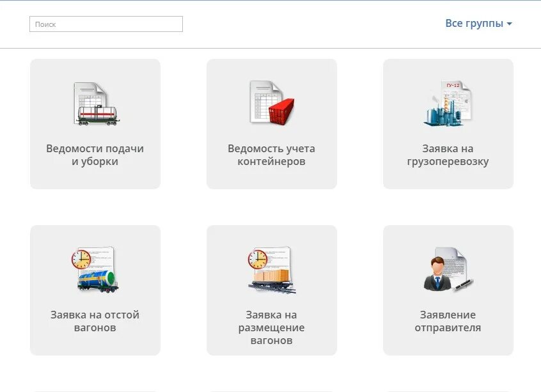The width and height of the screenshot is (541, 392).
Task: Click the tank car document icon for Ведомости подачи и уборки
Action: click(97, 104)
